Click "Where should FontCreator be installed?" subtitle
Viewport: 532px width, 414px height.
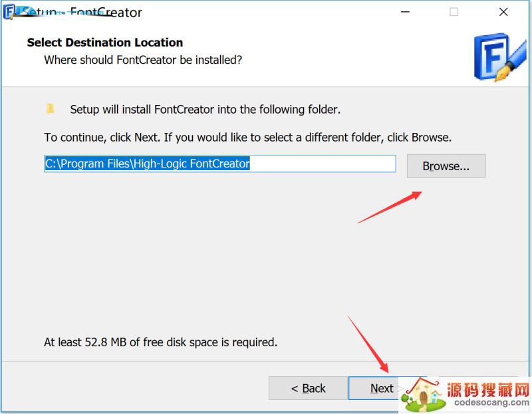point(143,60)
